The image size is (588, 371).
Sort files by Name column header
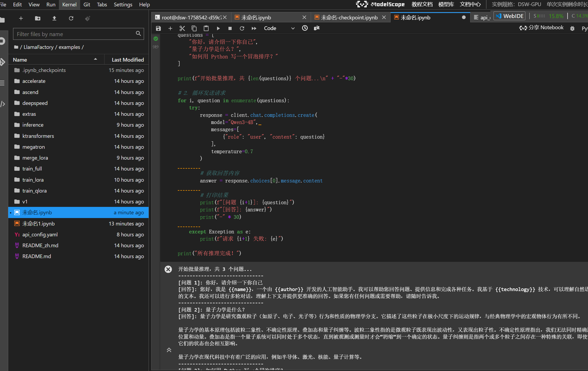coord(20,60)
